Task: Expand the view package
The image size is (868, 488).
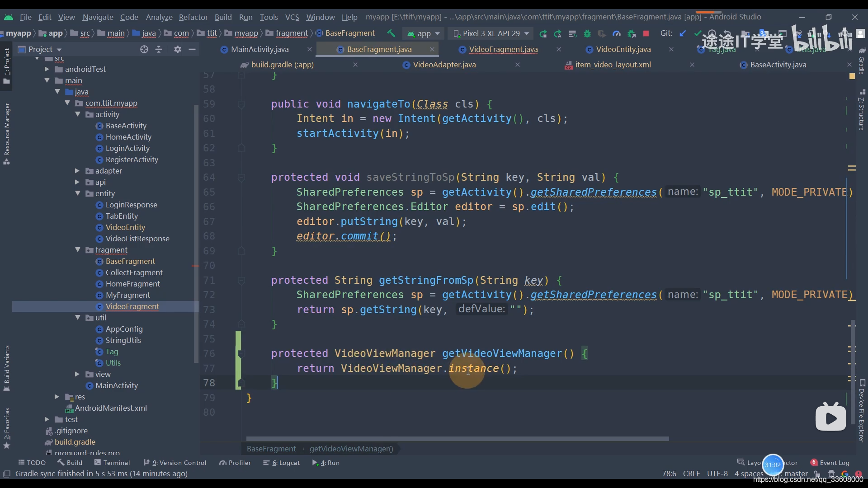Action: coord(77,374)
